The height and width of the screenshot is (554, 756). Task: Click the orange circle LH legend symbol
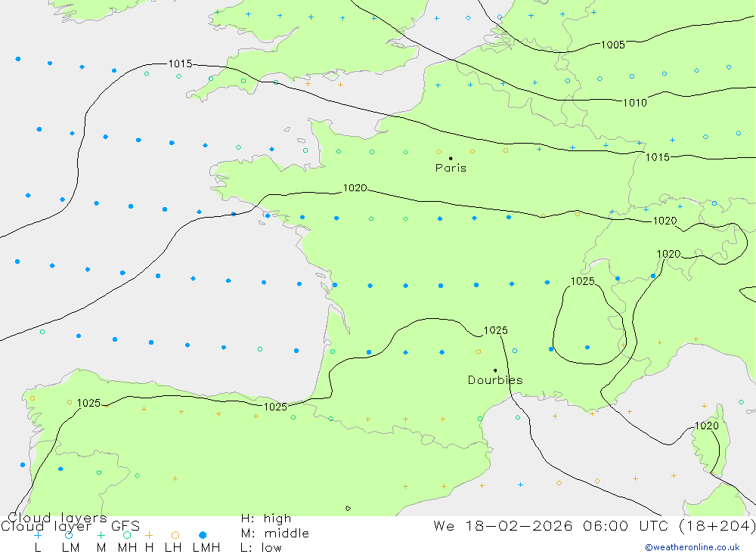(x=175, y=535)
